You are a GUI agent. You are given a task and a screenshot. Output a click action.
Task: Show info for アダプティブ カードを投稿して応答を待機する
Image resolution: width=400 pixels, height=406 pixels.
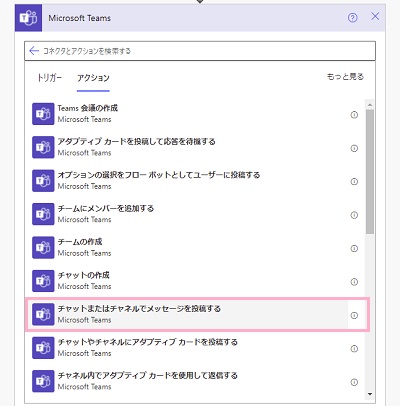pos(354,148)
